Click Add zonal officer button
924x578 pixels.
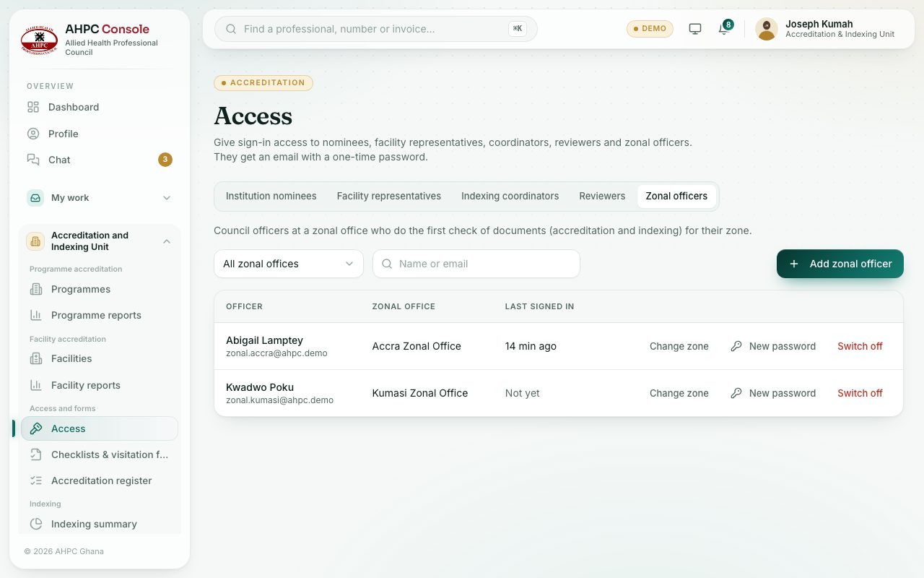point(840,264)
